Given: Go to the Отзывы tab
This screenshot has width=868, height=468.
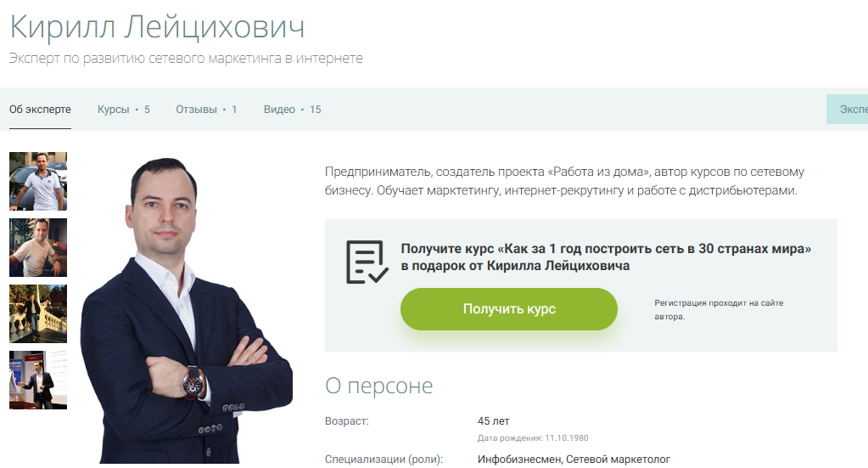Looking at the screenshot, I should (206, 110).
